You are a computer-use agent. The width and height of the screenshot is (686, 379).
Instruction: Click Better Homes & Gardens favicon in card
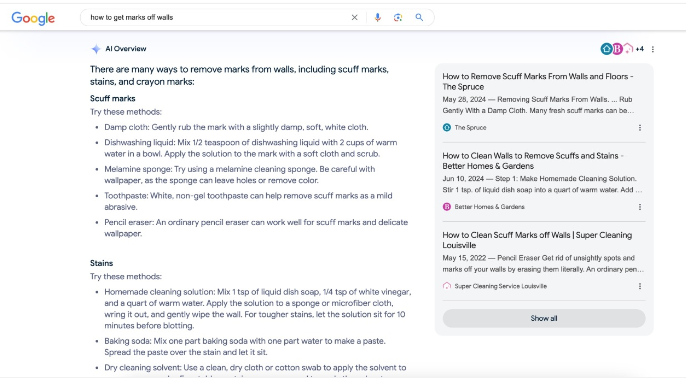pos(447,207)
